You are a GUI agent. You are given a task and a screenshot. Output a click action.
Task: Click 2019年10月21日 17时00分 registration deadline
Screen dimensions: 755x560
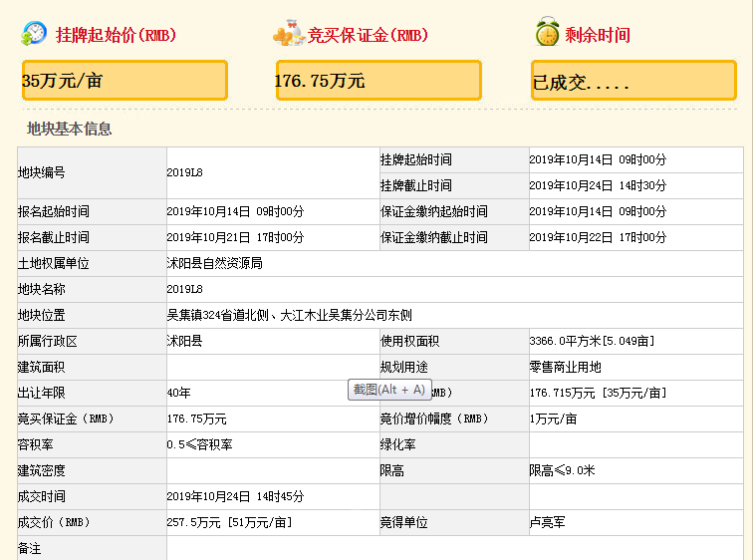235,238
